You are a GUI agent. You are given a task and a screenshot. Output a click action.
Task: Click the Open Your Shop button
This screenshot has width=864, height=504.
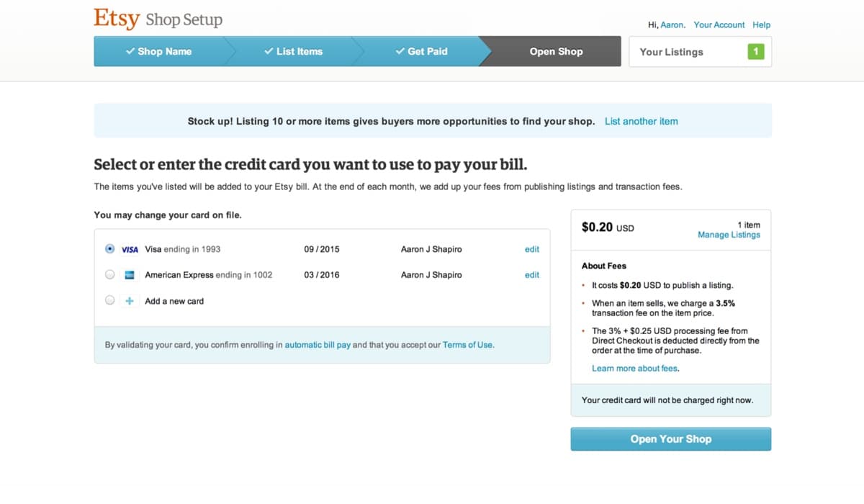click(x=670, y=438)
